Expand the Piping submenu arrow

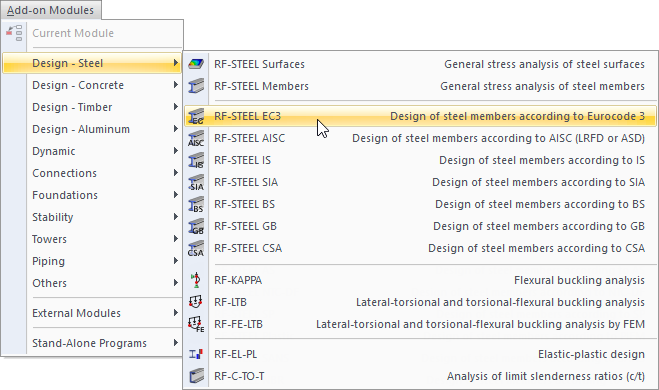(175, 261)
